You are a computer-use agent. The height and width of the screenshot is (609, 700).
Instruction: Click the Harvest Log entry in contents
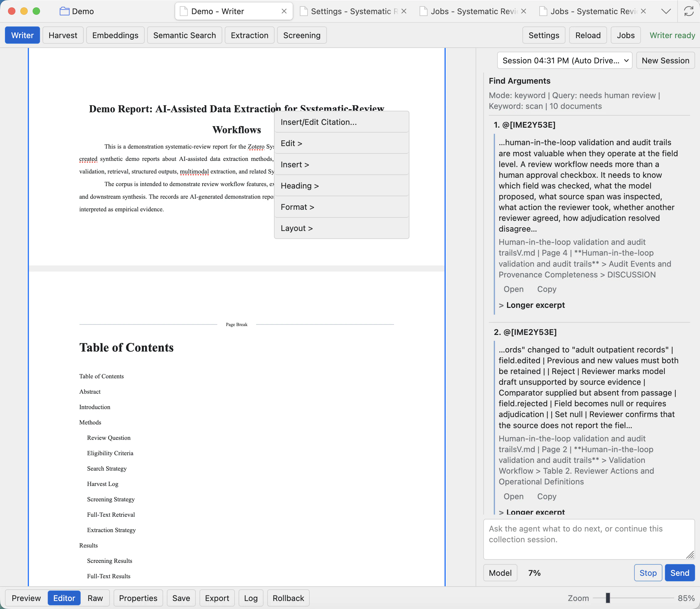(103, 484)
